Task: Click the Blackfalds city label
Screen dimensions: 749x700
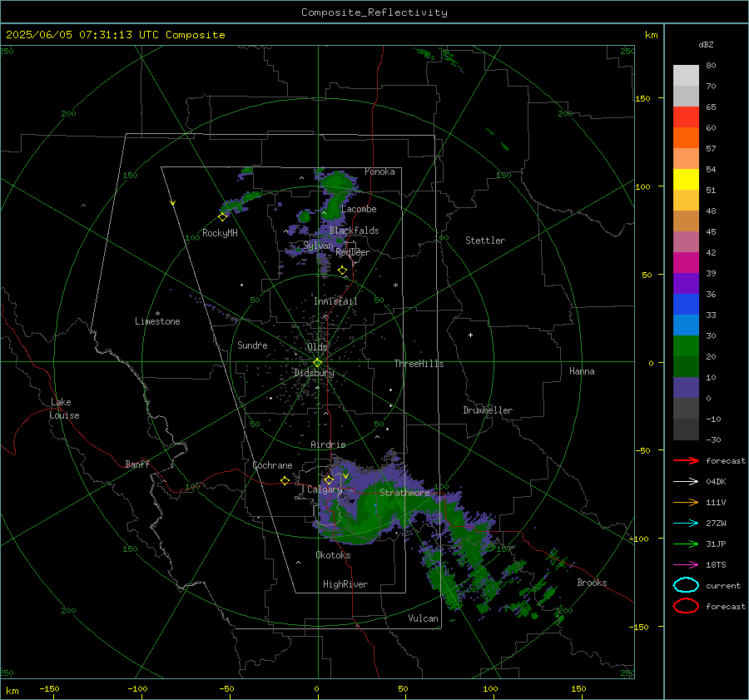Action: 354,231
